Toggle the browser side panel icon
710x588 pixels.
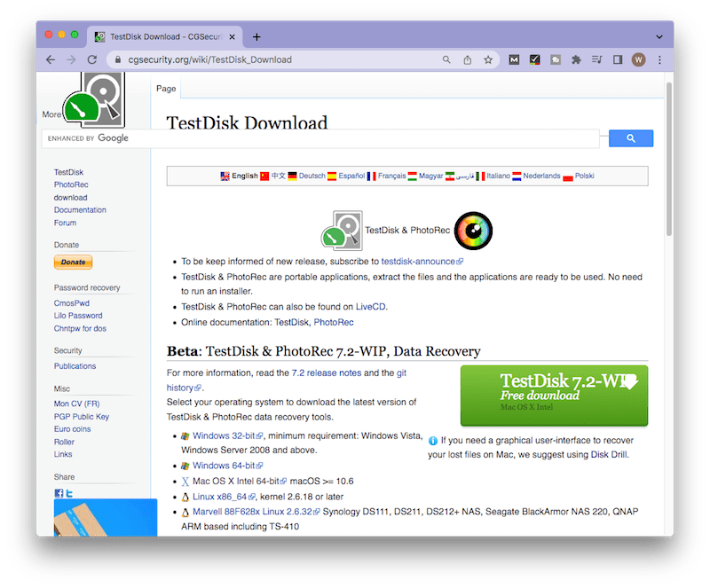(x=618, y=59)
